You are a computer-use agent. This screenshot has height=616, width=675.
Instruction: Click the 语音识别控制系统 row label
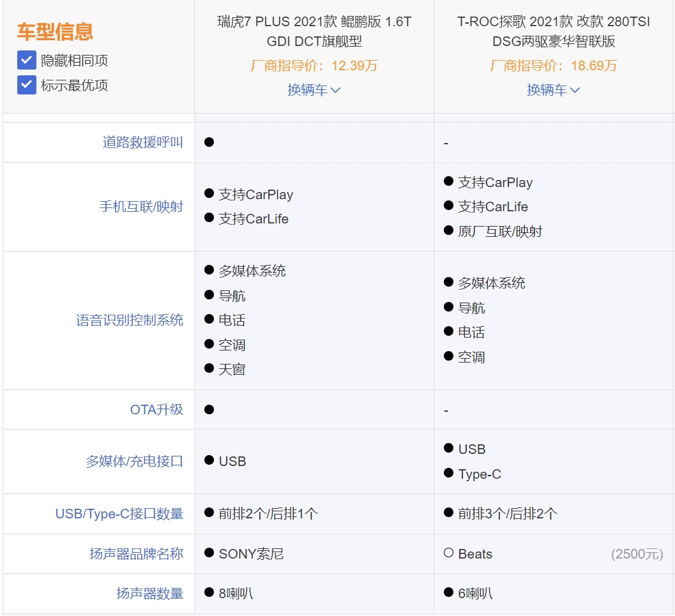(130, 320)
